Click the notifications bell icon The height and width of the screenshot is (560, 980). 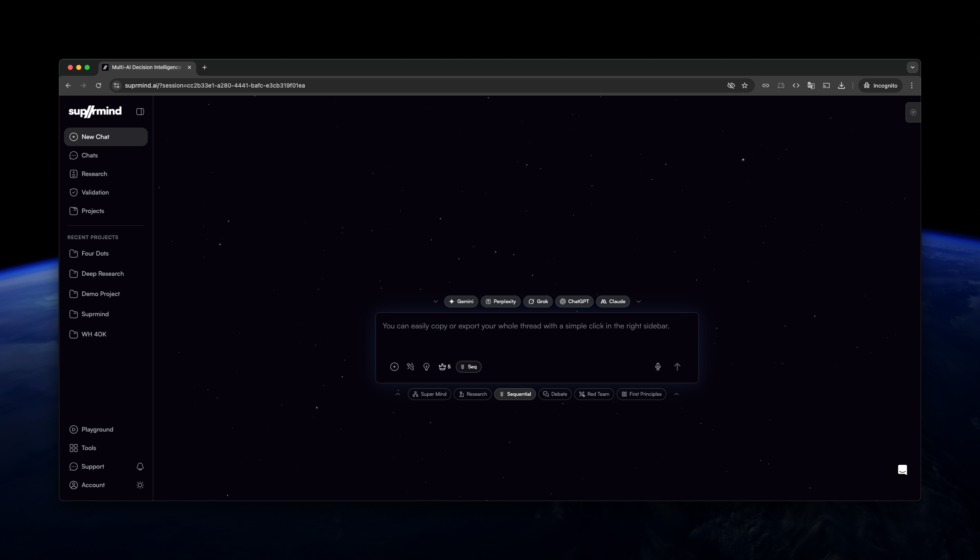pyautogui.click(x=140, y=467)
